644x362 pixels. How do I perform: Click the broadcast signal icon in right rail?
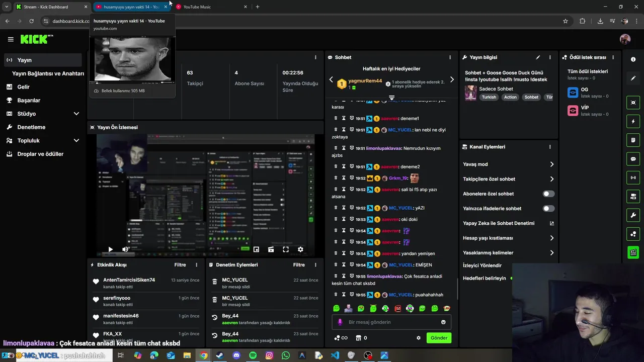[x=633, y=177]
